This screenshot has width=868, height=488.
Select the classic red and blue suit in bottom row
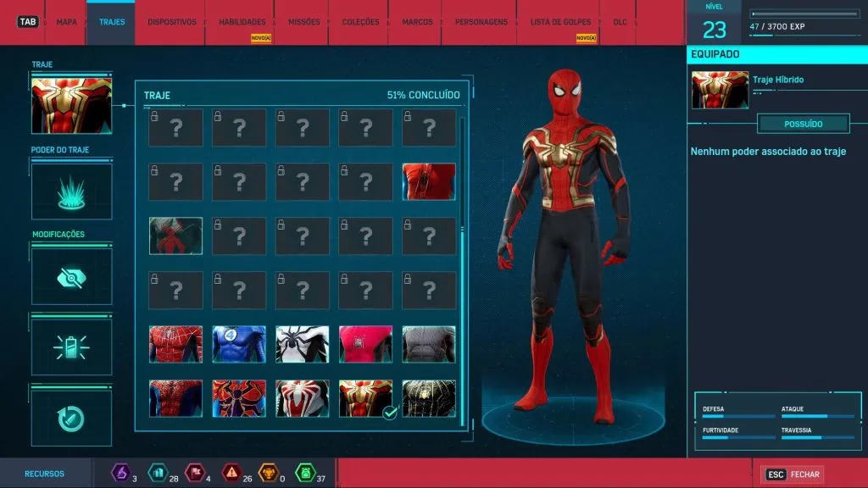[x=175, y=398]
